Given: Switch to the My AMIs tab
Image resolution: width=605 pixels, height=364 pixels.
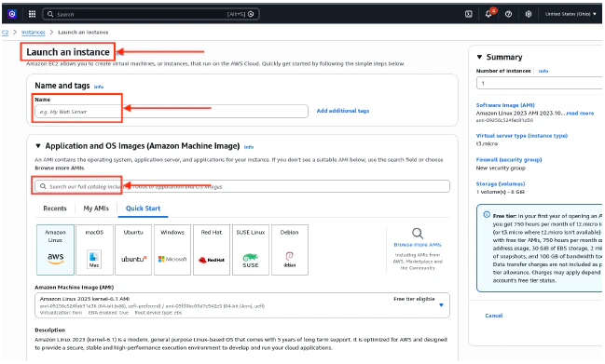Looking at the screenshot, I should [96, 209].
